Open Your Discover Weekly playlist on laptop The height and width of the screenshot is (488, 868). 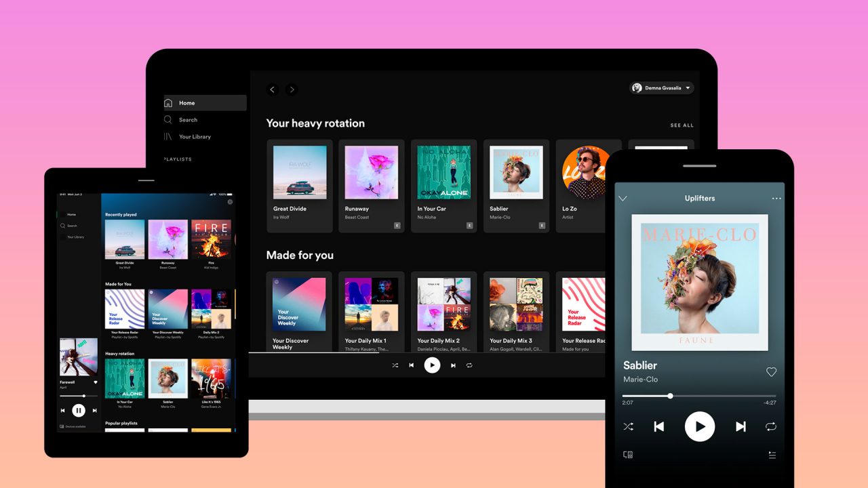click(300, 312)
